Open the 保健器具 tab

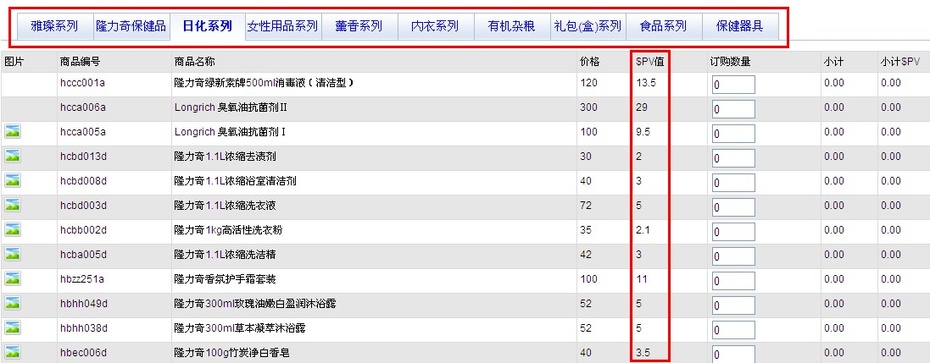point(740,27)
